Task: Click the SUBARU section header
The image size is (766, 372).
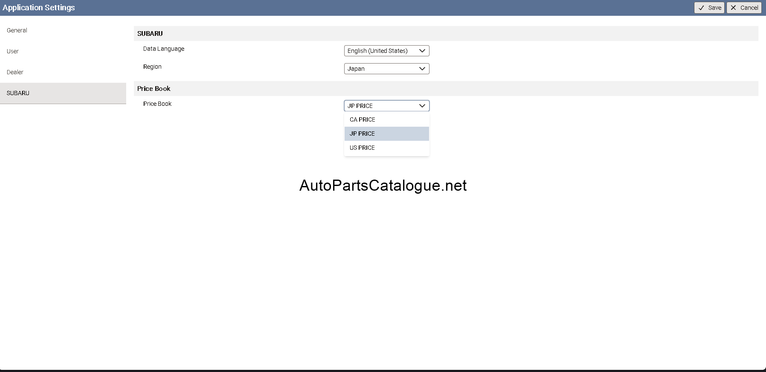Action: point(446,33)
